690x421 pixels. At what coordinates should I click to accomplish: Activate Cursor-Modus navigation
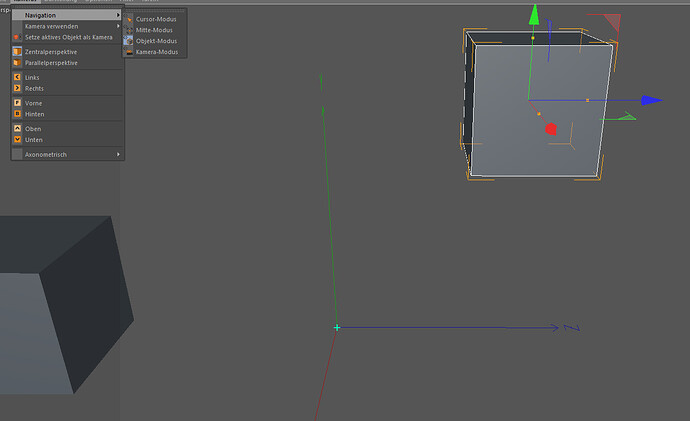click(x=154, y=19)
